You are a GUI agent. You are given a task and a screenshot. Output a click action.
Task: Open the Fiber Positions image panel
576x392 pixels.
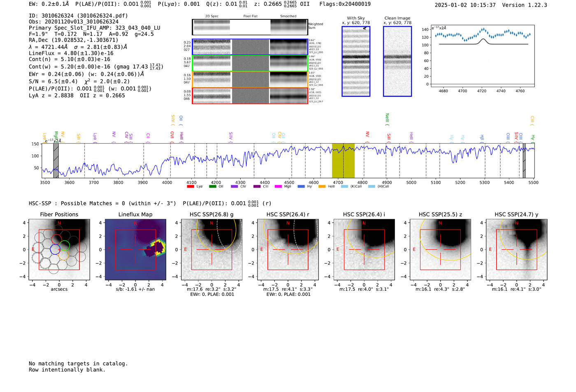point(59,249)
